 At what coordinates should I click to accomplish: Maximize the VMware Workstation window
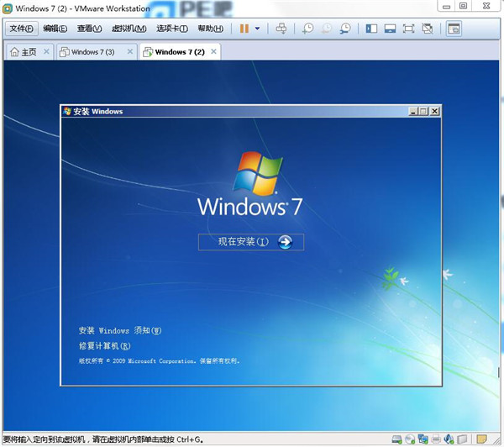tap(463, 6)
